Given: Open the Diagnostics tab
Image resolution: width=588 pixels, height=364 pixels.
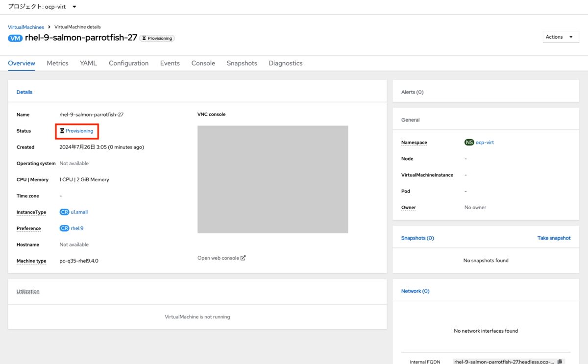Looking at the screenshot, I should [286, 63].
